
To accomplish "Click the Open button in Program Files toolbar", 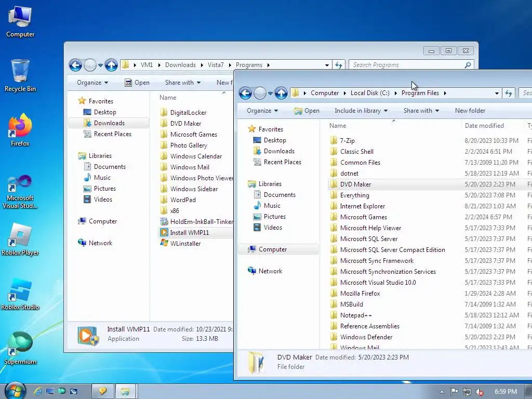I will (x=307, y=111).
